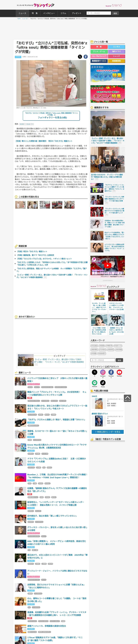Click the #森香澄 keyword tag
The height and width of the screenshot is (644, 138).
coord(102,346)
